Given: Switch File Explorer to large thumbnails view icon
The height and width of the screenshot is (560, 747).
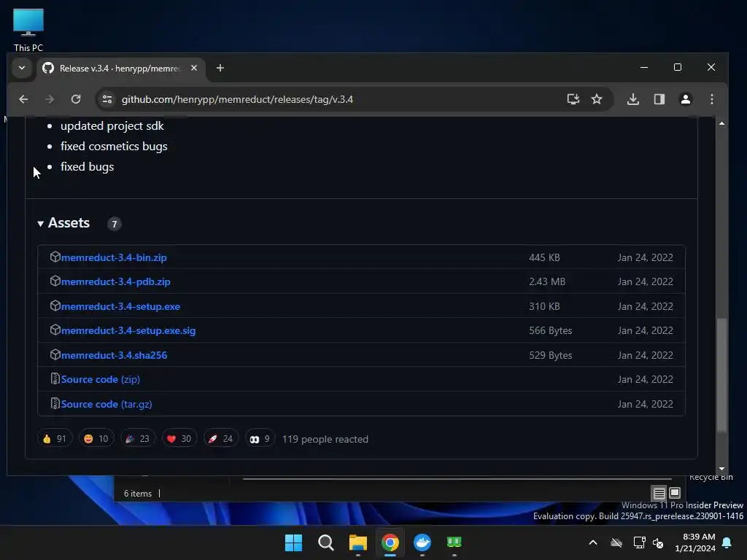Looking at the screenshot, I should (x=675, y=493).
